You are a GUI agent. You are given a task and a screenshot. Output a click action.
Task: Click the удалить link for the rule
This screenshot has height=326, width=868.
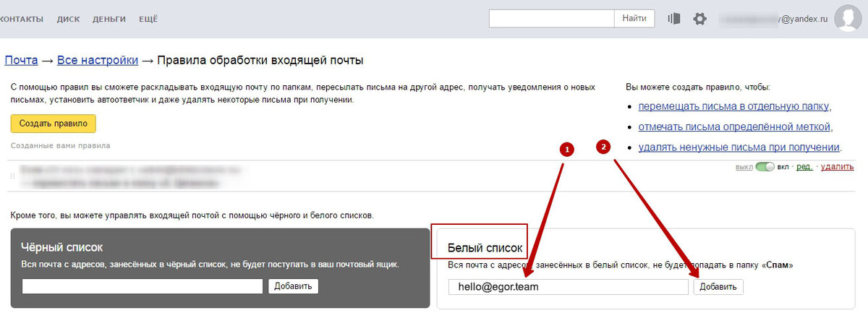click(837, 167)
